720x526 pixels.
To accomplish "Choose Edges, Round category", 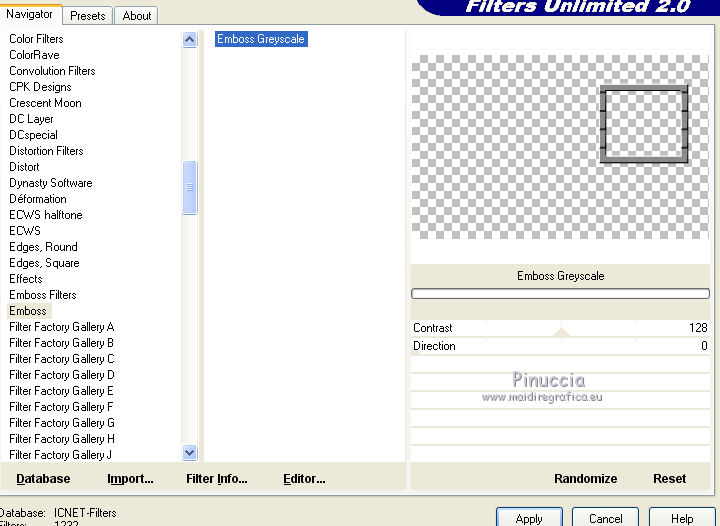I will [x=44, y=247].
